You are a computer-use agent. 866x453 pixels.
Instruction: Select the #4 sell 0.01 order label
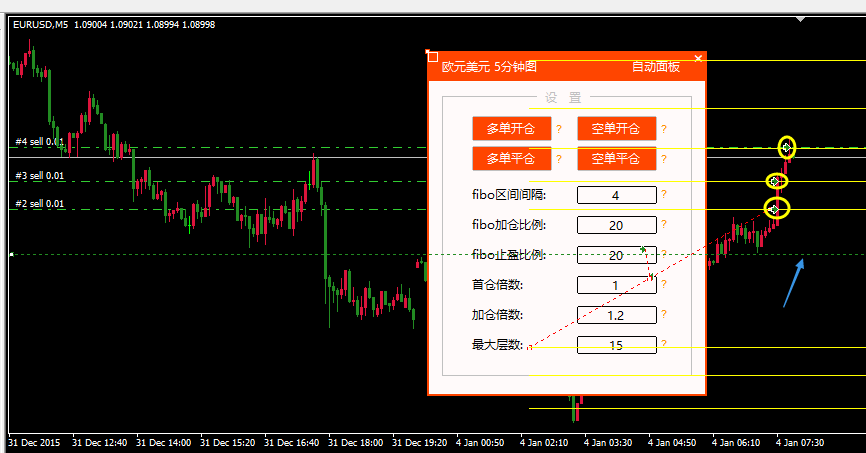tap(40, 142)
